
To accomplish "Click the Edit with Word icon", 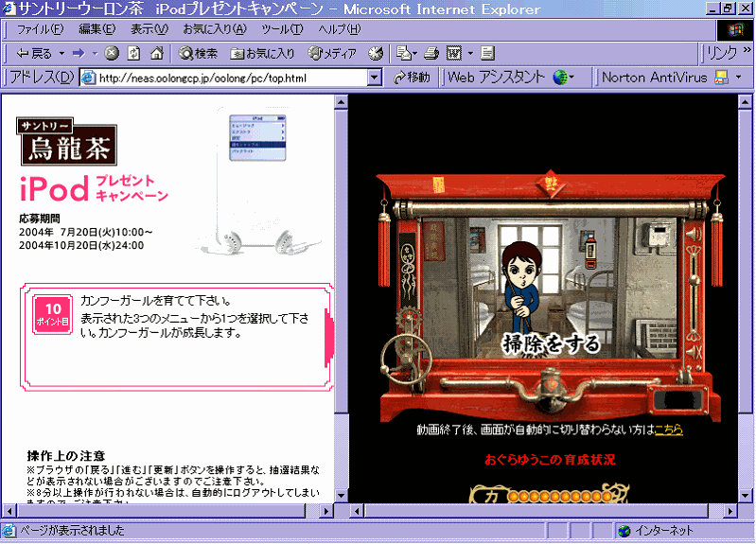I will tap(454, 54).
